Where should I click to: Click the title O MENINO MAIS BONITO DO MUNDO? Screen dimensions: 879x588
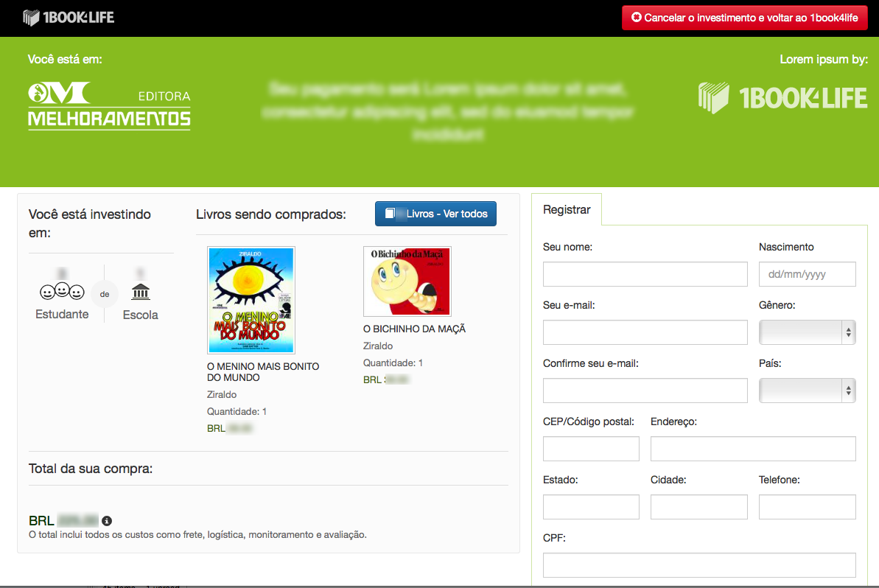(263, 372)
